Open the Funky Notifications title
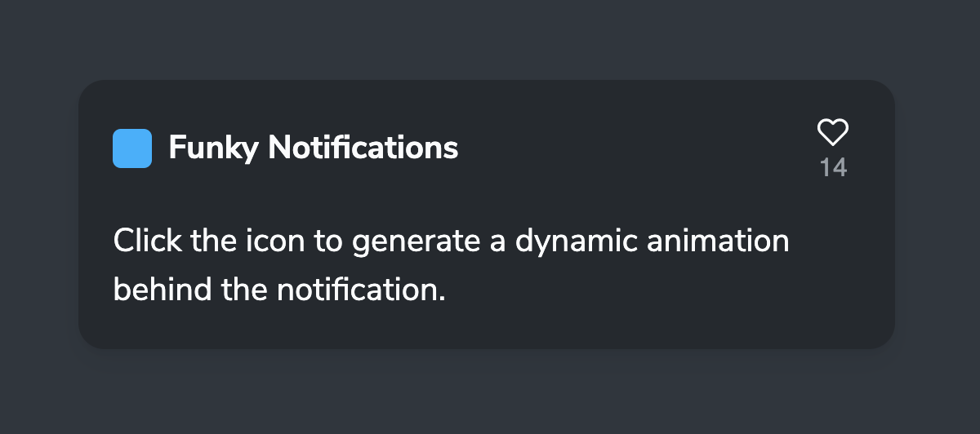The image size is (980, 434). click(313, 148)
